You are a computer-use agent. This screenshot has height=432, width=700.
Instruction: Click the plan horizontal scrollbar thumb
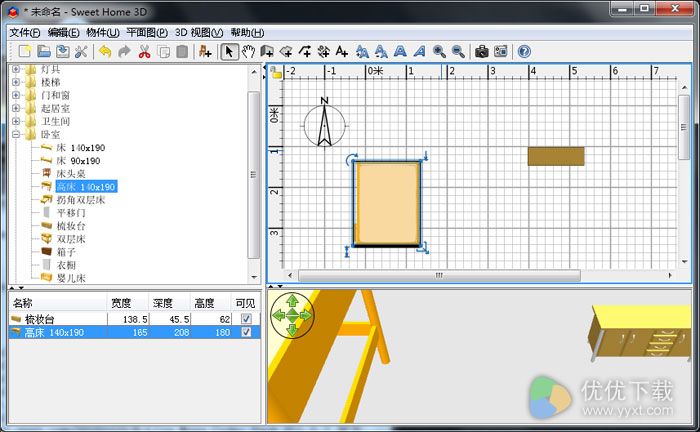[x=439, y=275]
